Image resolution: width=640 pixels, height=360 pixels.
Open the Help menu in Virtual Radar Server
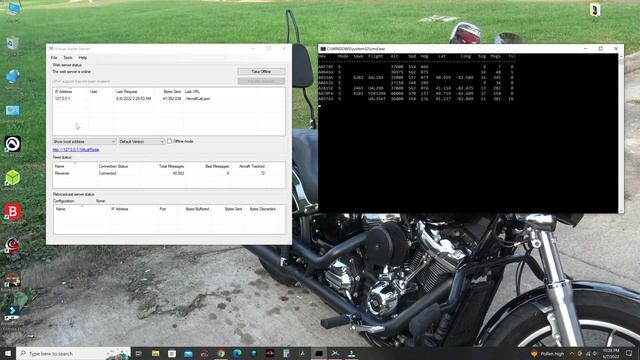(x=82, y=58)
